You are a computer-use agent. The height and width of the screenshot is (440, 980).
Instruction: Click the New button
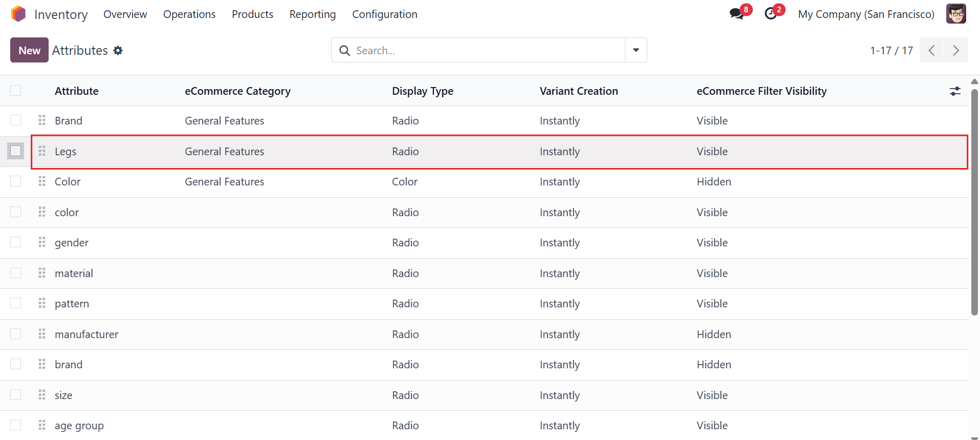coord(29,50)
